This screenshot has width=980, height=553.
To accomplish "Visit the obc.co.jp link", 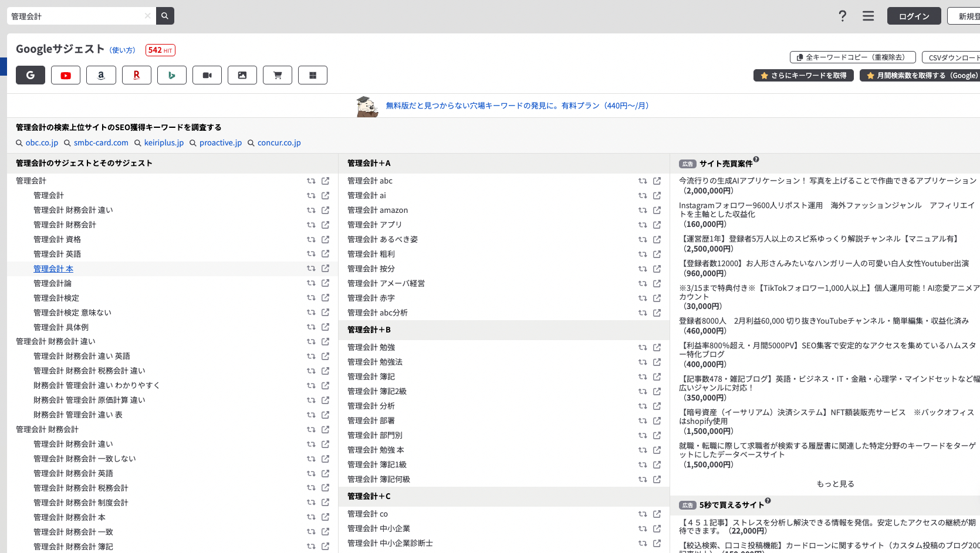I will 42,143.
